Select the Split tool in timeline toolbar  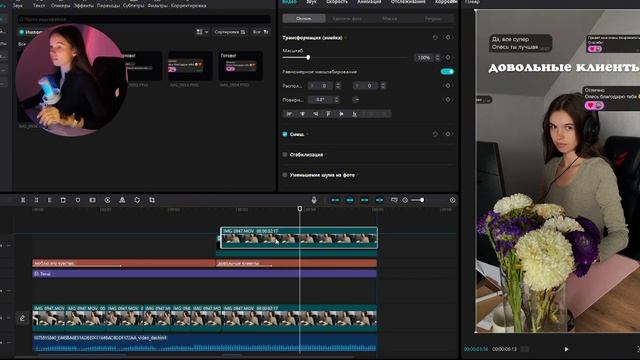coord(23,200)
